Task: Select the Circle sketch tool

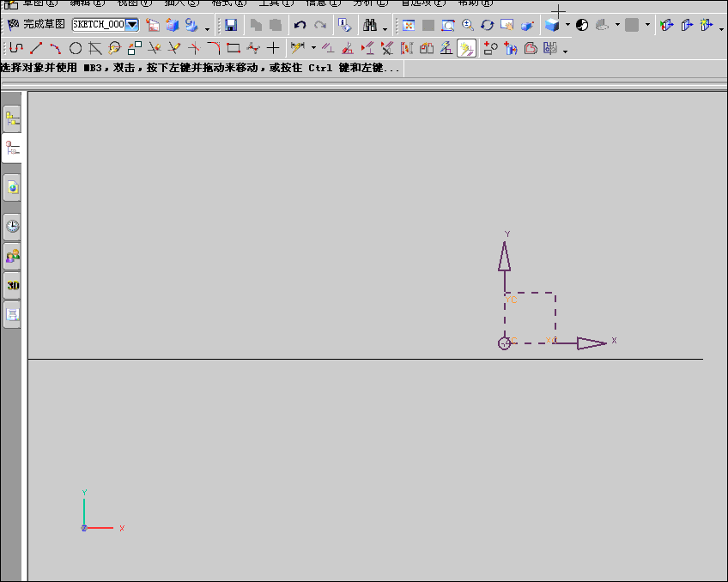Action: (76, 48)
